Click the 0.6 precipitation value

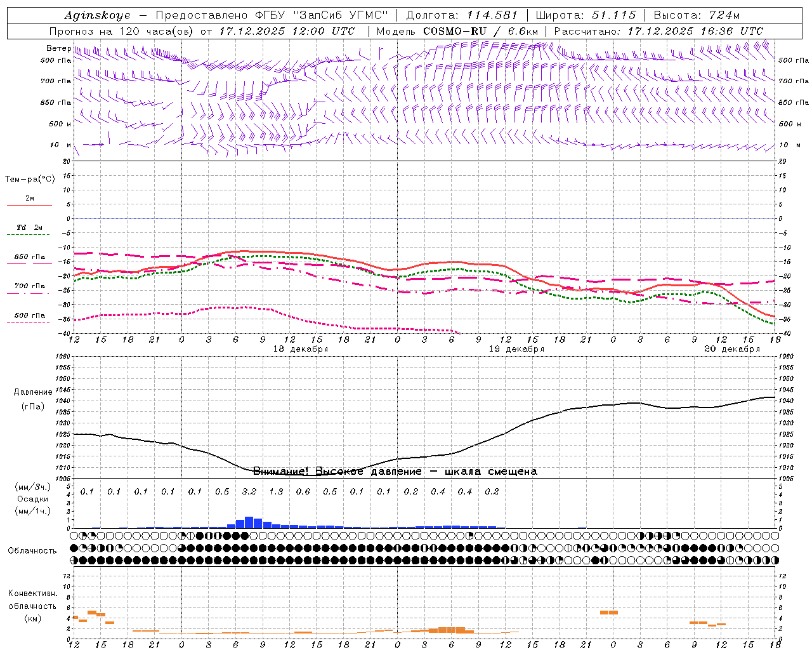click(303, 491)
